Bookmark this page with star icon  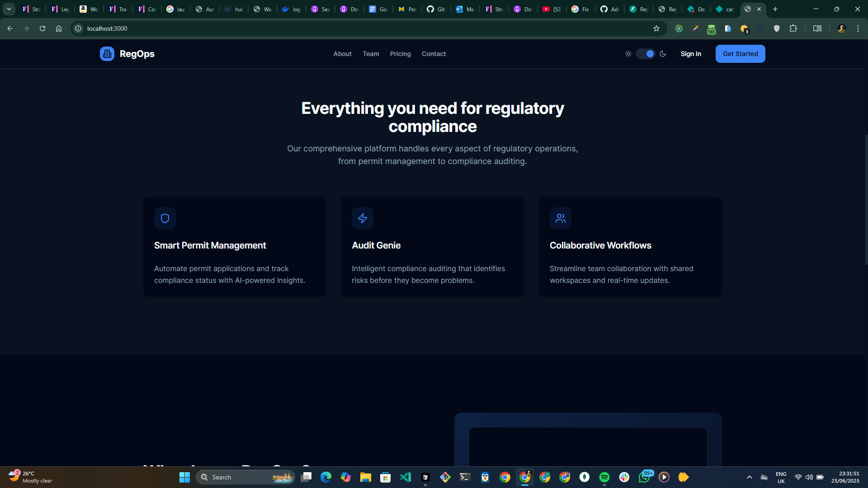pos(656,28)
